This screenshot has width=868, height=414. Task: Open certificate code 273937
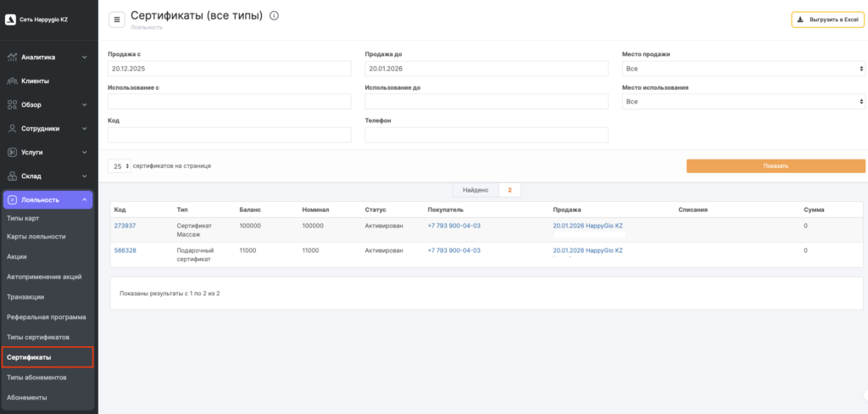pos(125,226)
